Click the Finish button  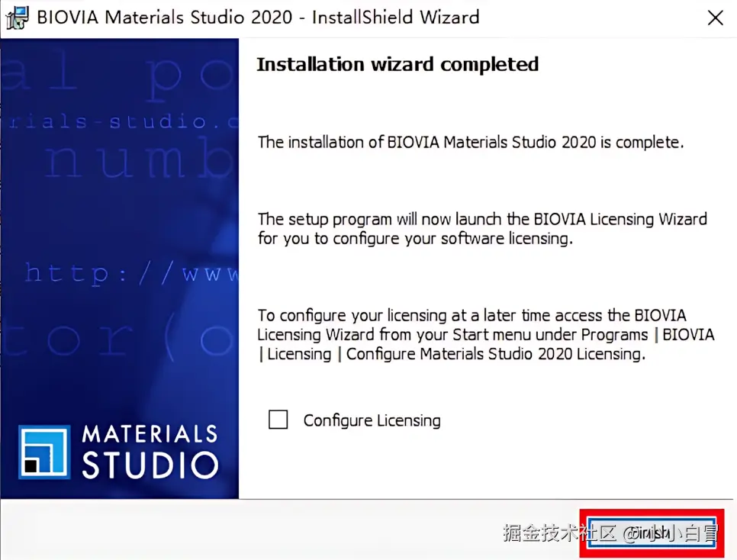652,533
